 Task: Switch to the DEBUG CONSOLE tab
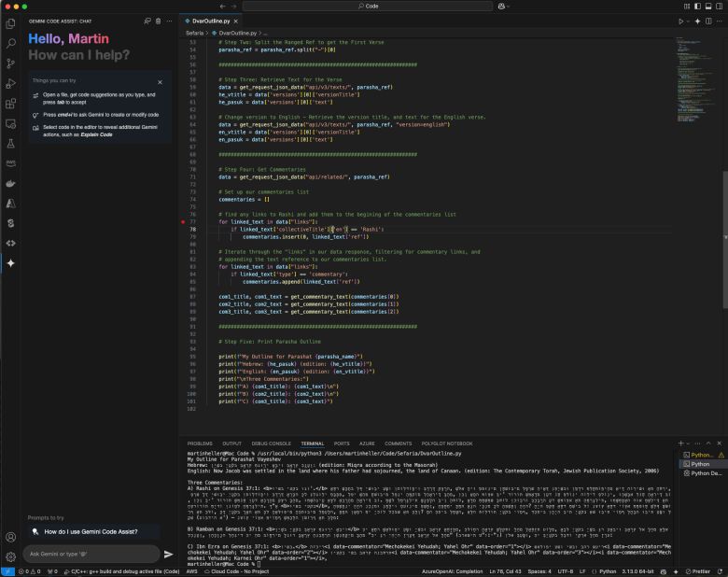point(271,443)
